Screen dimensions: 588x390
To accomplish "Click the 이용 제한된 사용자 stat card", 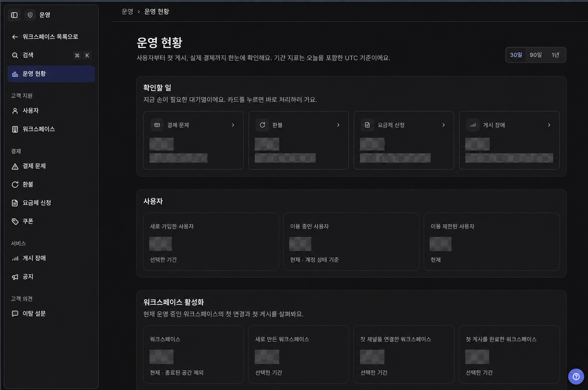I will pos(492,242).
